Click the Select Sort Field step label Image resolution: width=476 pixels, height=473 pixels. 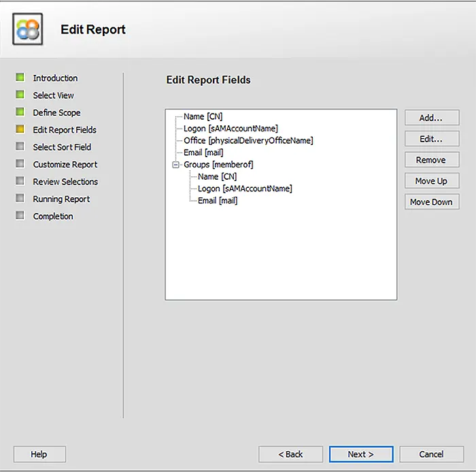62,147
